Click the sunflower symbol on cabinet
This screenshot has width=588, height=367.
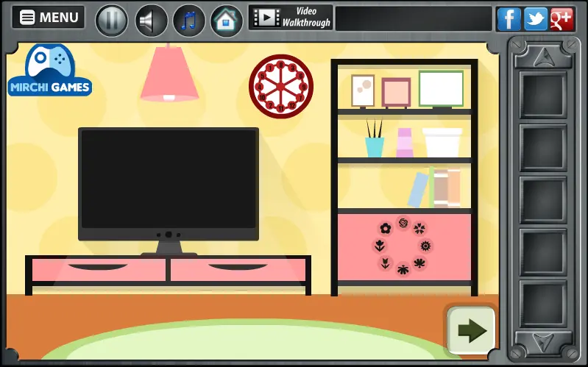(425, 246)
